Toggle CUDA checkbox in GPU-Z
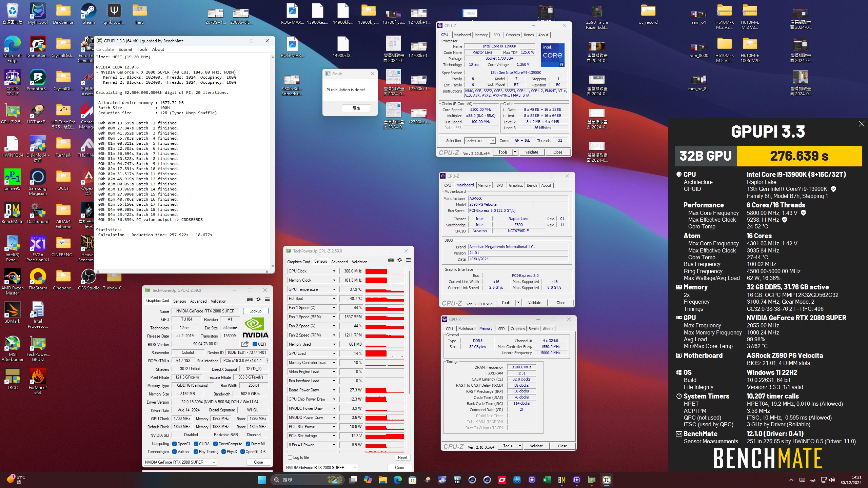Image resolution: width=868 pixels, height=488 pixels. [x=196, y=444]
